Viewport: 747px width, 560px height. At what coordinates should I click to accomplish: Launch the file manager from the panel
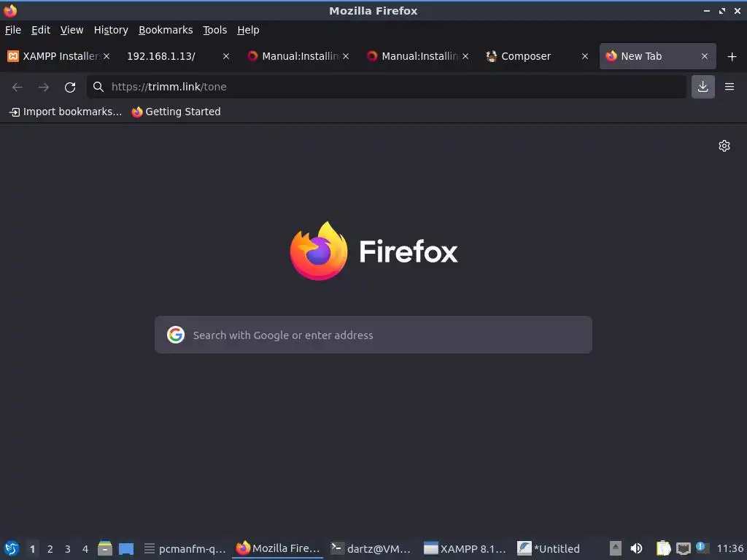click(105, 548)
